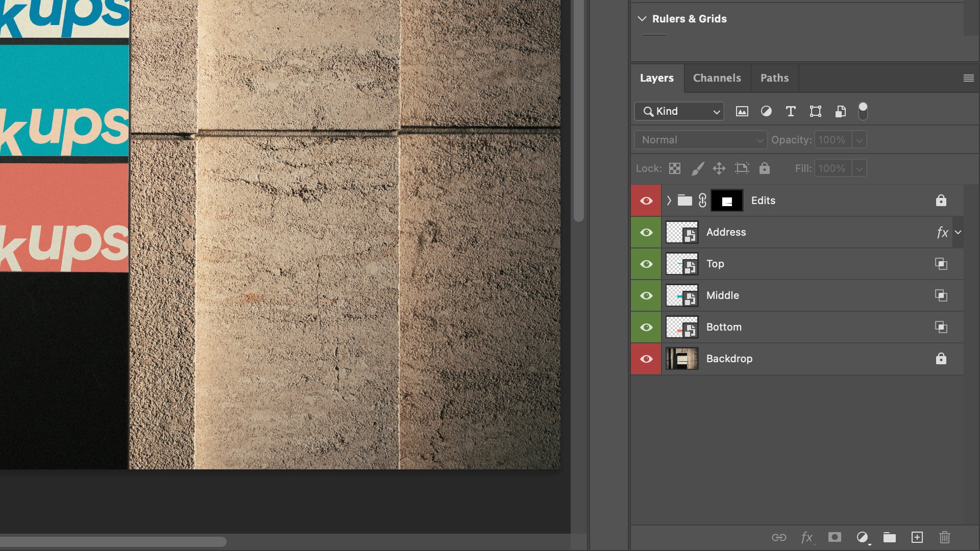The height and width of the screenshot is (551, 980).
Task: Click the delete layer trash icon
Action: 944,537
